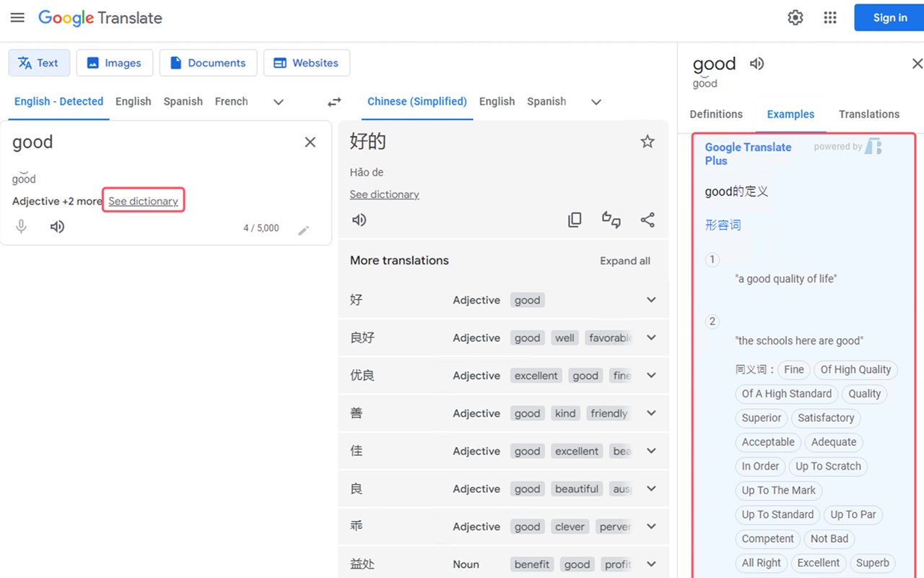
Task: Click the 'Up To Scratch' synonym chip
Action: 828,467
